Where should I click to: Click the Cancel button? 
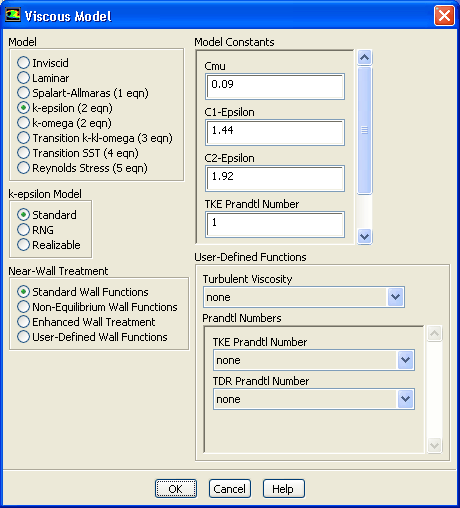pos(230,489)
